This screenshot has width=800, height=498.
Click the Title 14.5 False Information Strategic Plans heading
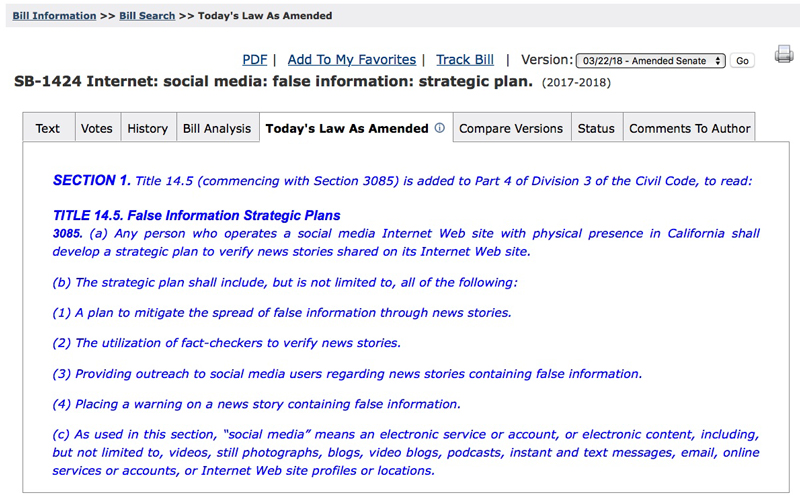(x=196, y=215)
